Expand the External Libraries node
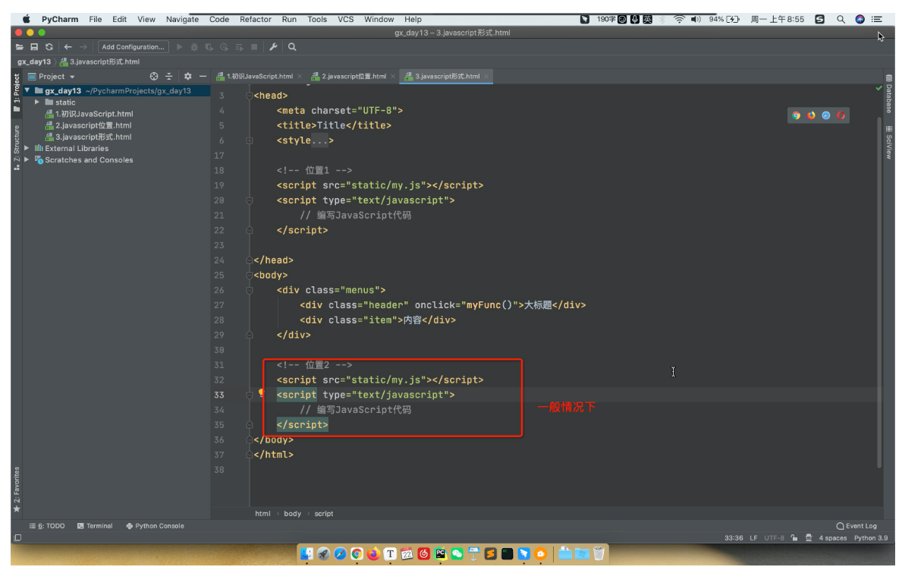 click(27, 149)
